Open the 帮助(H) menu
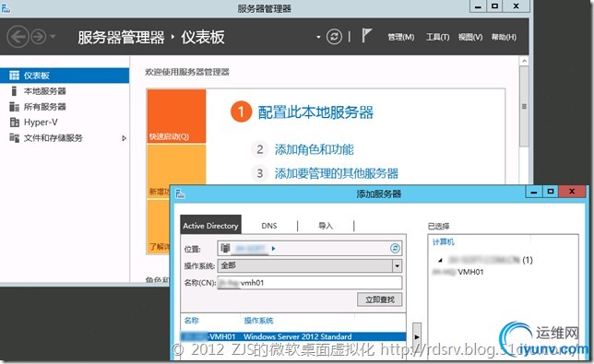The height and width of the screenshot is (364, 594). (x=504, y=37)
